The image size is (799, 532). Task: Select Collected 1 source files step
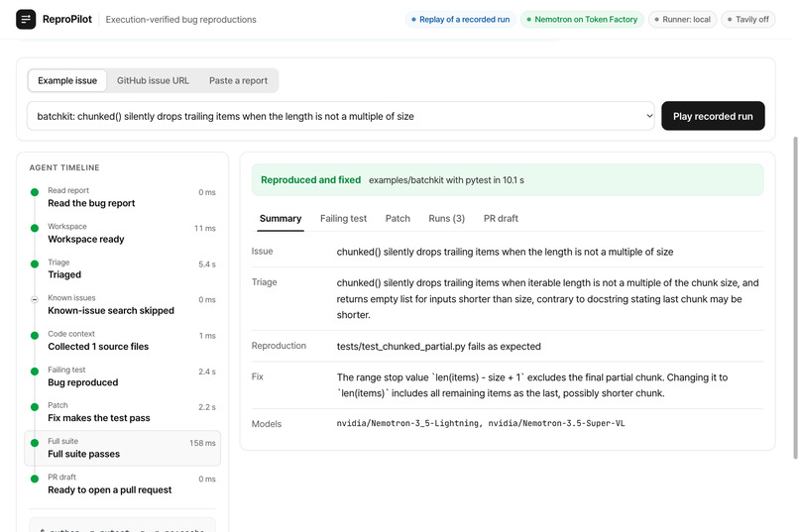[122, 341]
